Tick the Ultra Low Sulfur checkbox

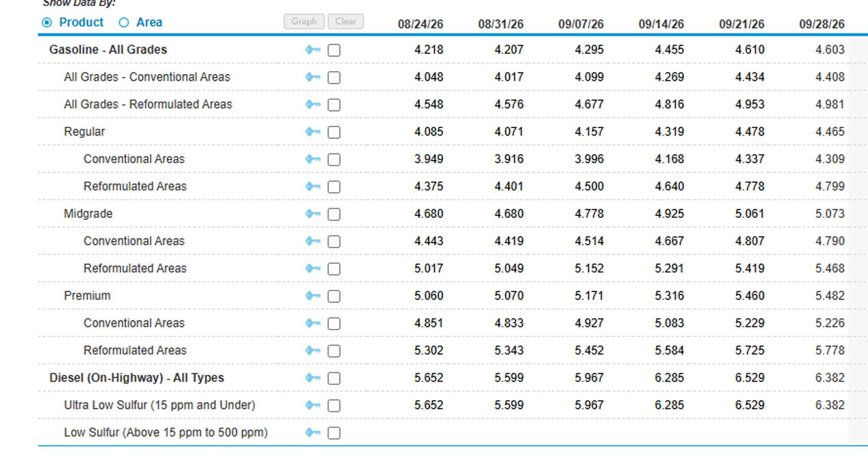[334, 406]
